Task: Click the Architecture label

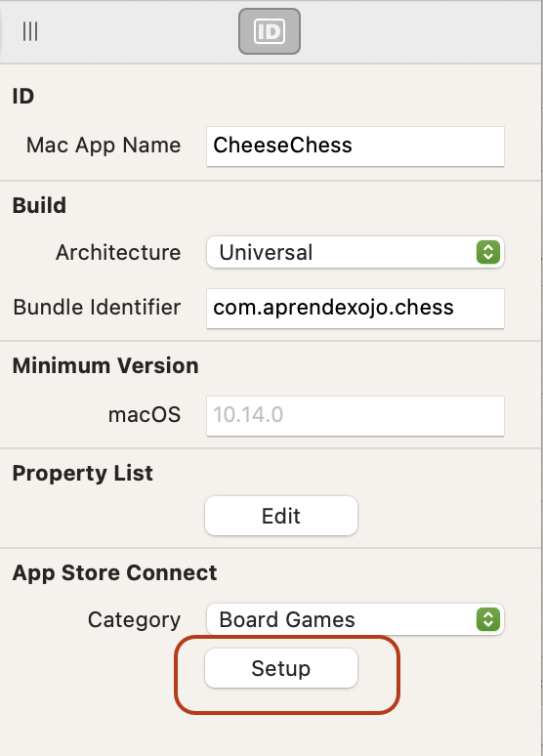Action: coord(118,252)
